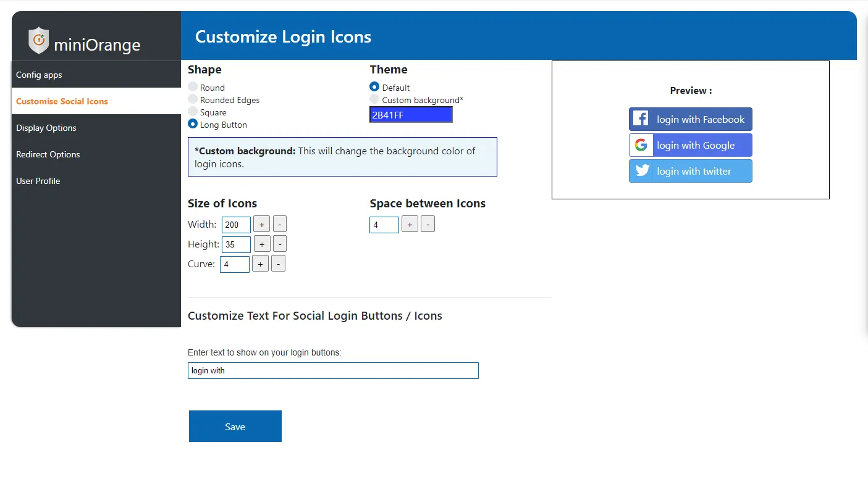Decrease icon Width with minus button

[x=280, y=225]
